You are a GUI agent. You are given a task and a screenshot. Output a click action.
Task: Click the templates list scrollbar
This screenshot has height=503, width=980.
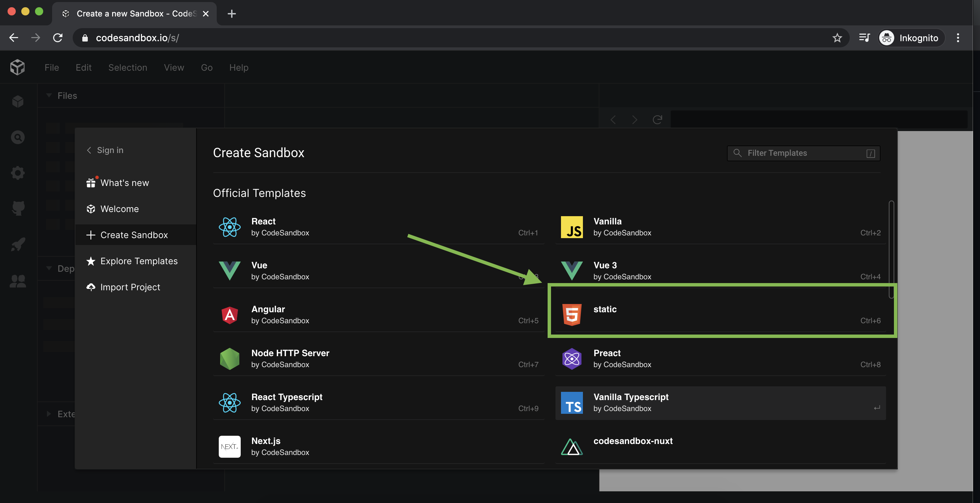click(891, 250)
